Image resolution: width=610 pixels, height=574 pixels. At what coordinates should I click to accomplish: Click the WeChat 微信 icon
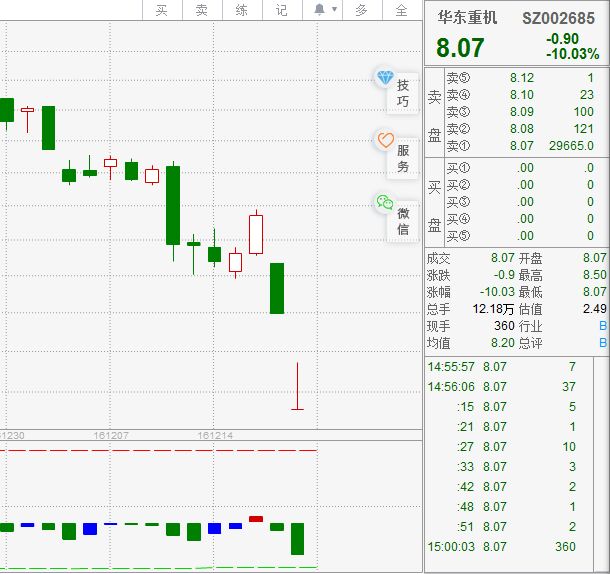[385, 203]
